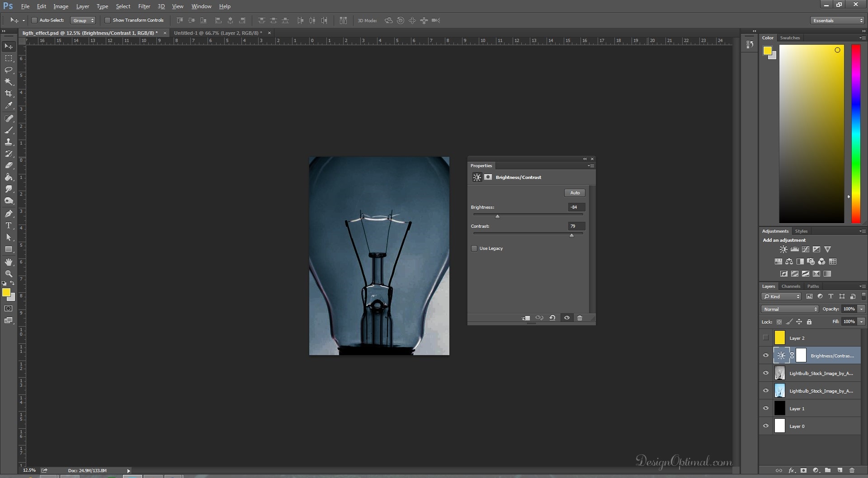Show Layer 2 by toggling its visibility
Image resolution: width=868 pixels, height=478 pixels.
(765, 338)
